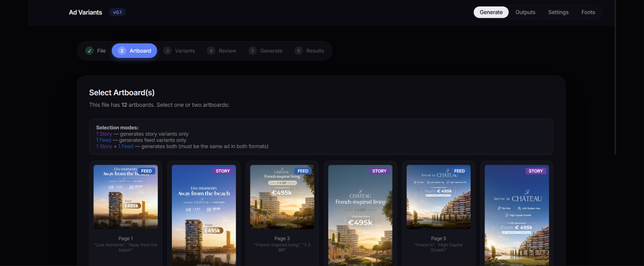This screenshot has height=266, width=644.
Task: Jump to the Variants step
Action: point(179,51)
